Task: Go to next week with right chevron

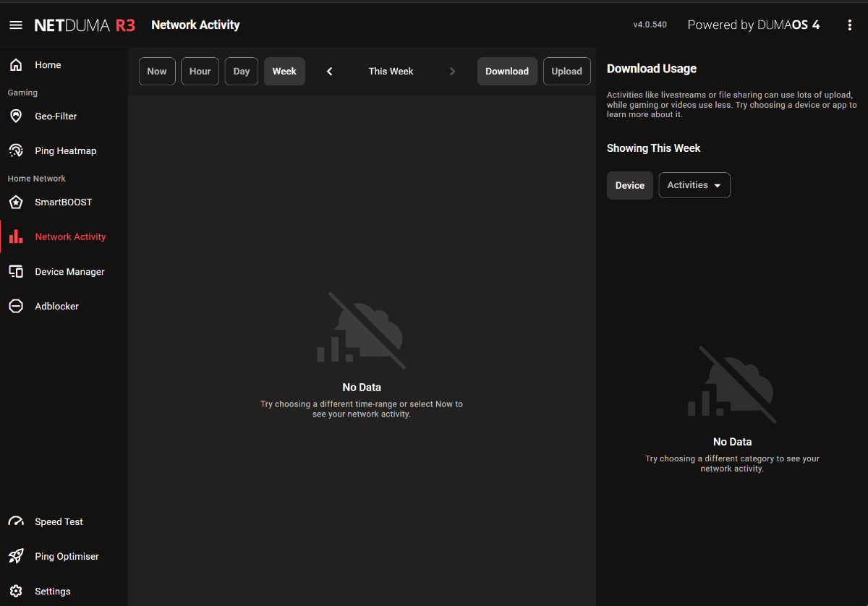Action: [x=453, y=71]
